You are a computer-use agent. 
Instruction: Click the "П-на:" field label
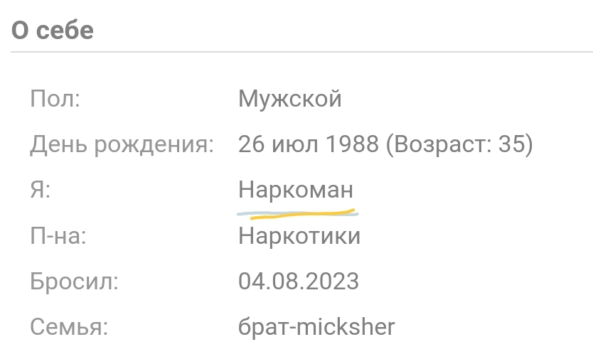point(58,236)
